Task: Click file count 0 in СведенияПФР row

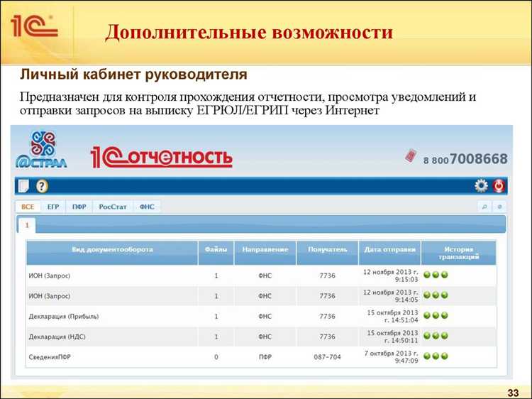Action: (216, 357)
